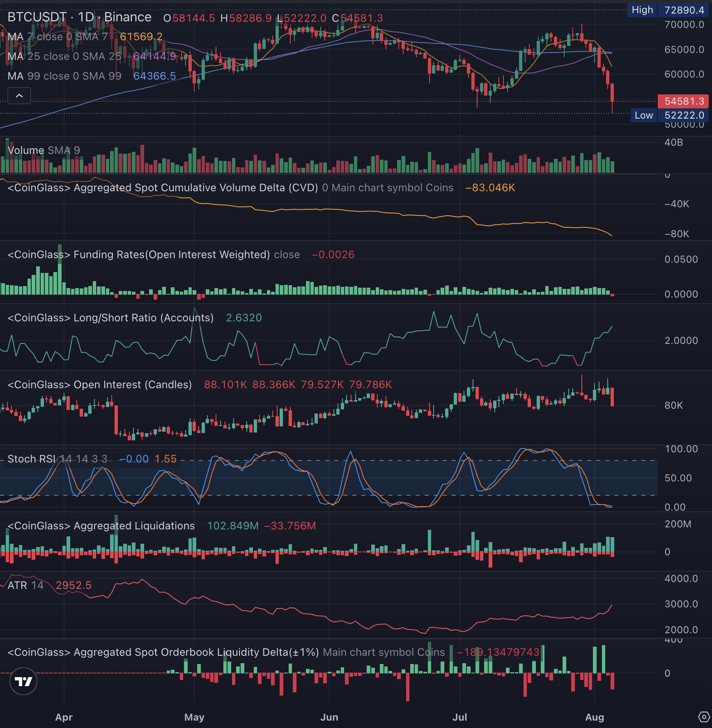Viewport: 712px width, 728px height.
Task: Open chart settings gear icon
Action: (704, 717)
